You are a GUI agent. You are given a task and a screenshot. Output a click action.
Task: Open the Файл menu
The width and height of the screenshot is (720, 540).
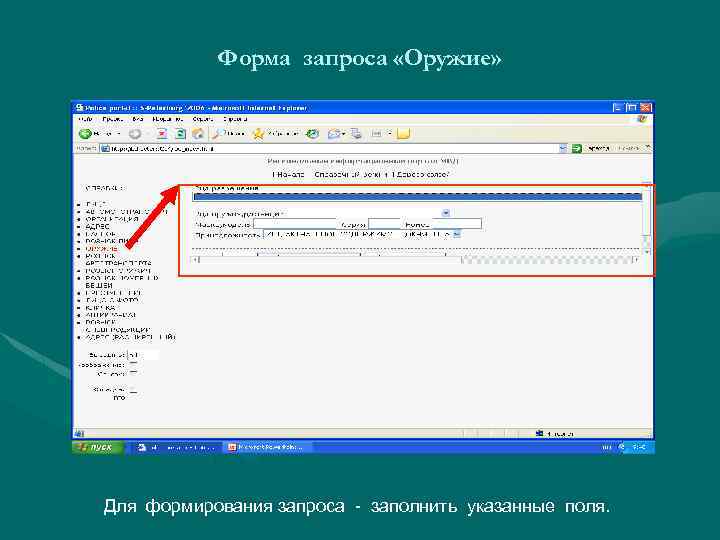pos(85,119)
